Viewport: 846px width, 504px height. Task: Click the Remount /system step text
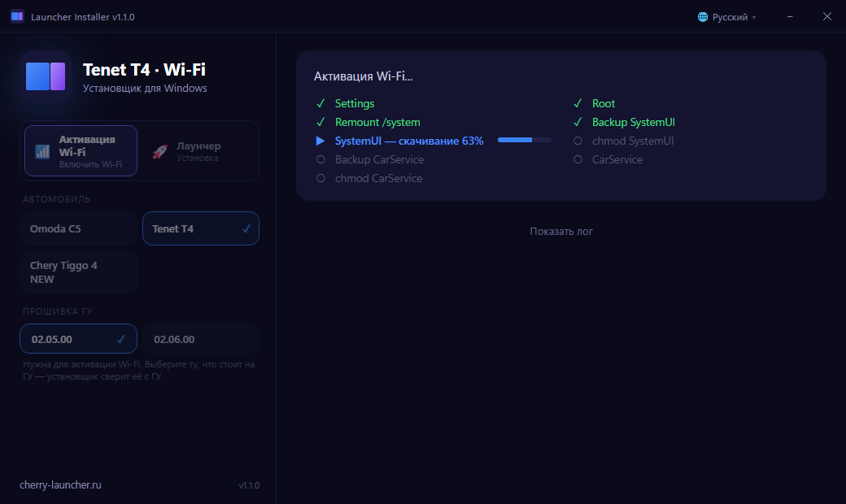tap(377, 122)
